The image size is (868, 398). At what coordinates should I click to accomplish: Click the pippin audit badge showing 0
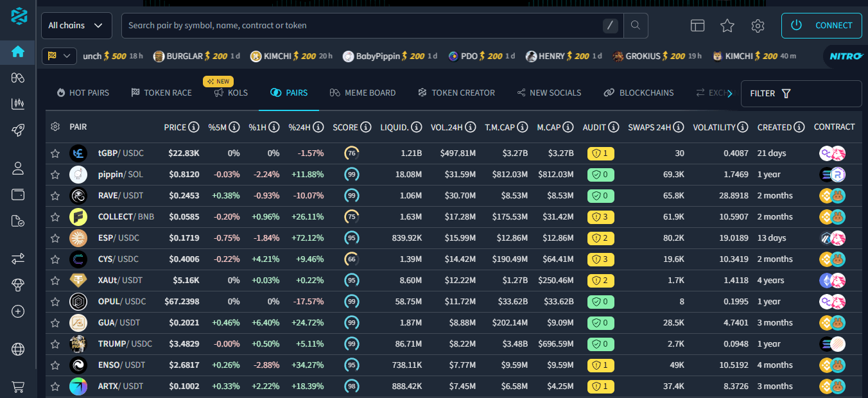pos(601,175)
